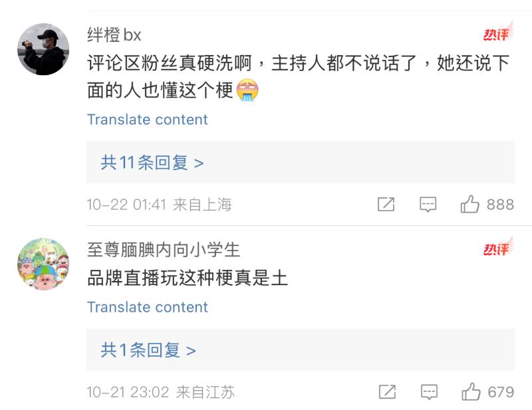Open the cartoon avatar of 至尊腼腆内向小学生
Viewport: 532px width, 410px height.
click(x=43, y=264)
